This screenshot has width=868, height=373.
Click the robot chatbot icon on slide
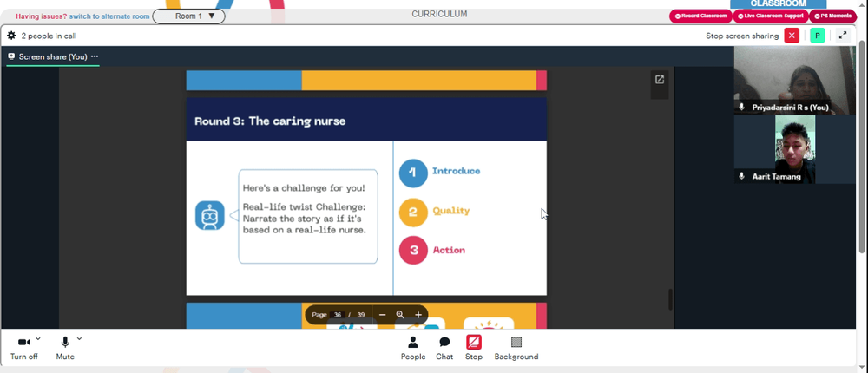coord(210,215)
